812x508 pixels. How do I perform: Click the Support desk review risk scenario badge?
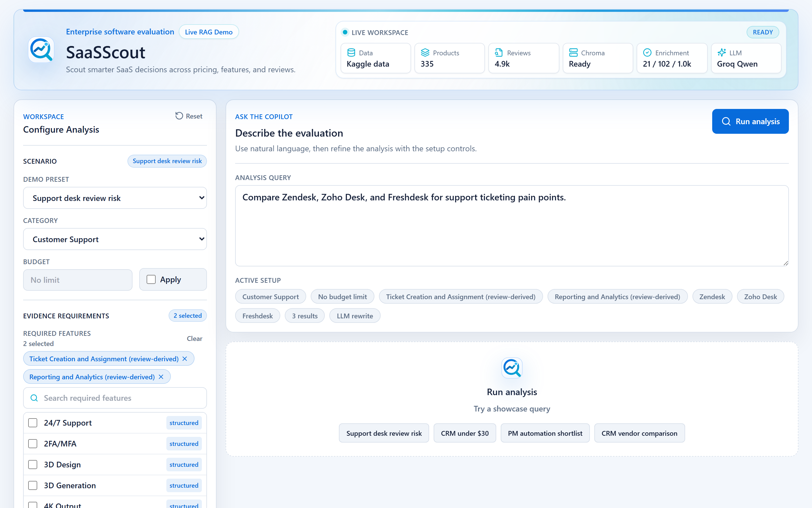pyautogui.click(x=167, y=161)
